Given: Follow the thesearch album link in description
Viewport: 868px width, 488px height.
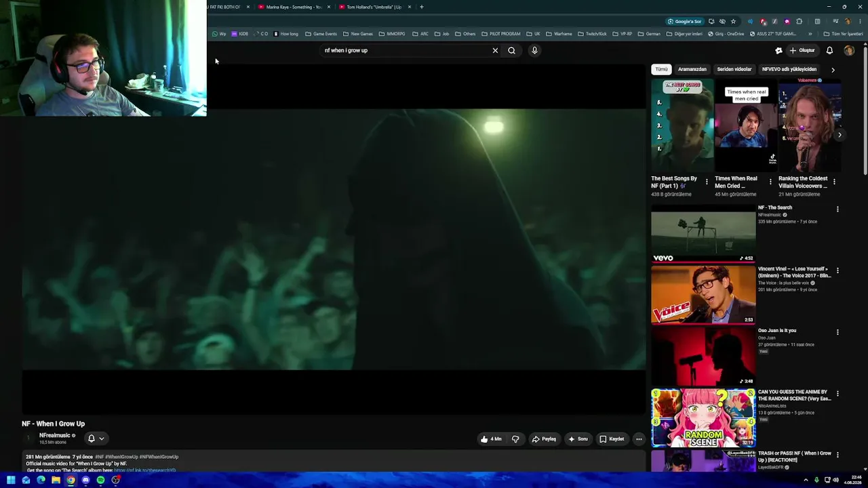Looking at the screenshot, I should tap(144, 470).
